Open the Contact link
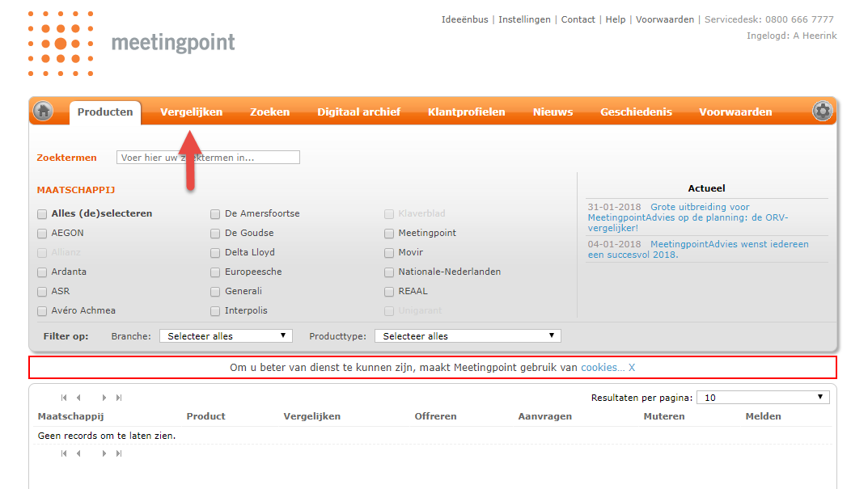This screenshot has height=489, width=868. coord(578,19)
